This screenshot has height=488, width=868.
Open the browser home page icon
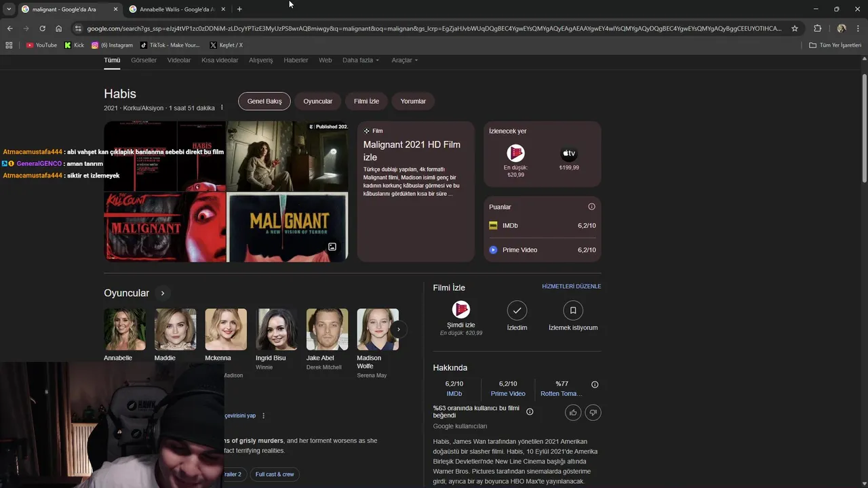coord(58,28)
